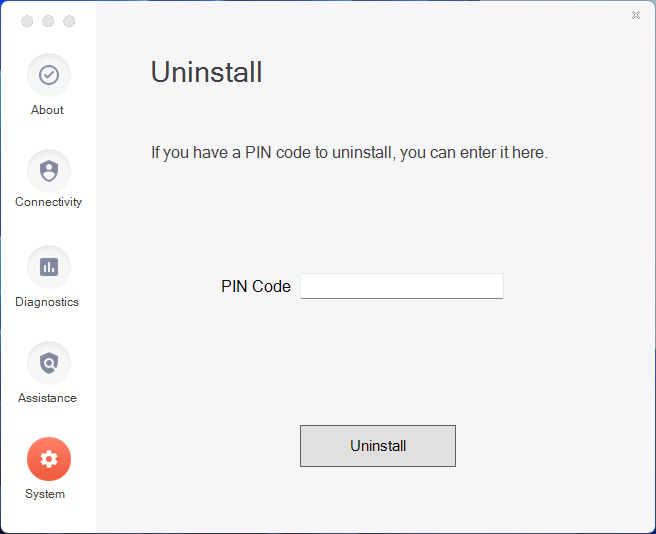656x534 pixels.
Task: Open the About checkmark icon
Action: [49, 75]
